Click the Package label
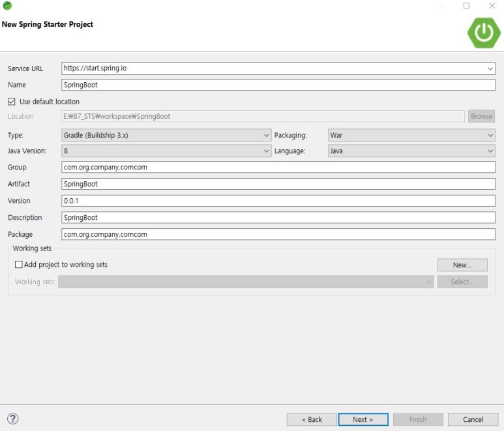Image resolution: width=504 pixels, height=431 pixels. coord(20,234)
